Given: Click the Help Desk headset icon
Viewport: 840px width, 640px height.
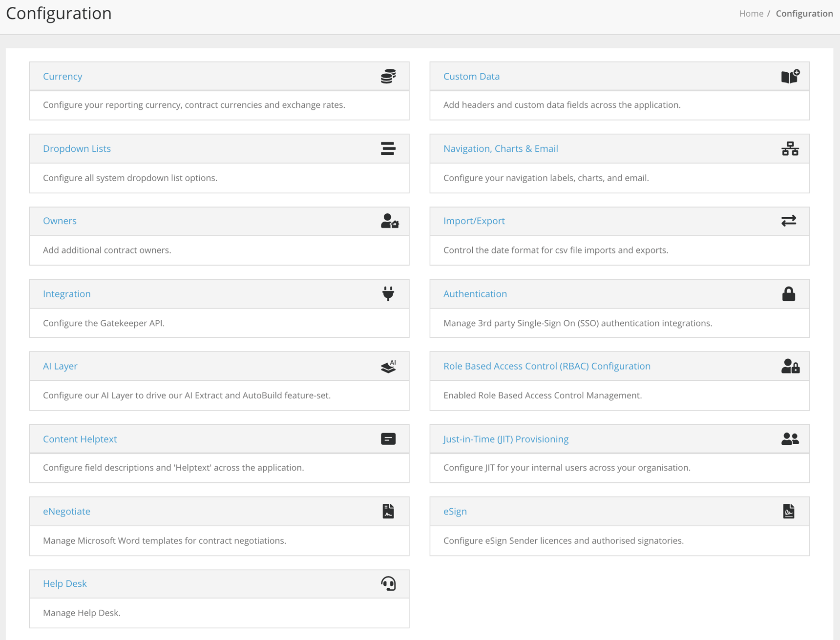Looking at the screenshot, I should [387, 583].
